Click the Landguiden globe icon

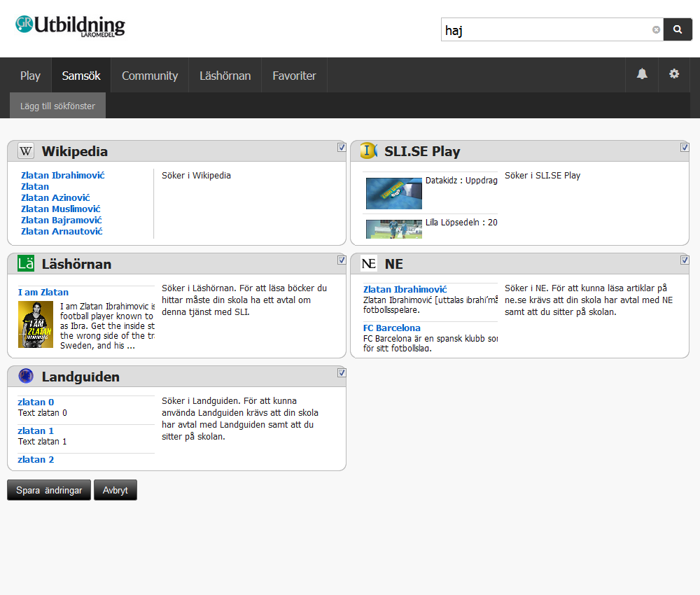(x=26, y=376)
